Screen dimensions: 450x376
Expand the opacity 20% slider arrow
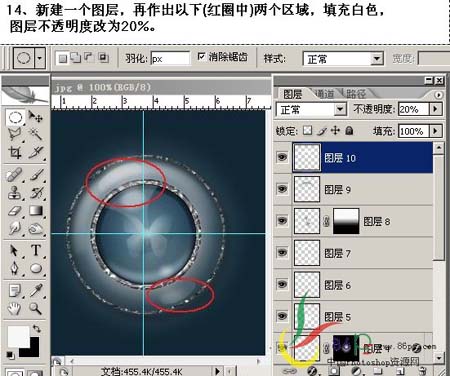point(435,109)
